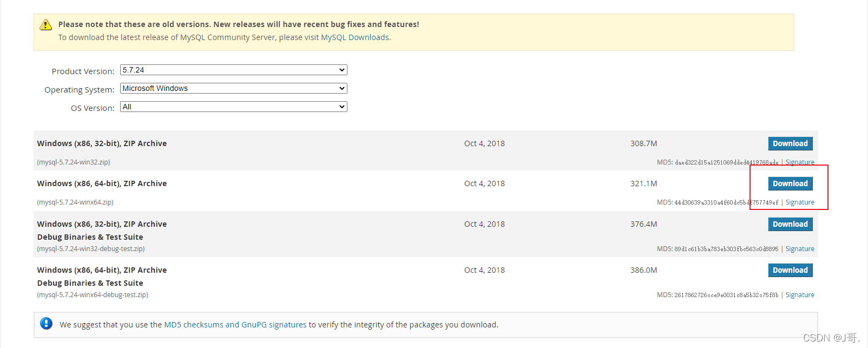The width and height of the screenshot is (868, 348).
Task: Click the old versions warning heading
Action: [x=239, y=24]
